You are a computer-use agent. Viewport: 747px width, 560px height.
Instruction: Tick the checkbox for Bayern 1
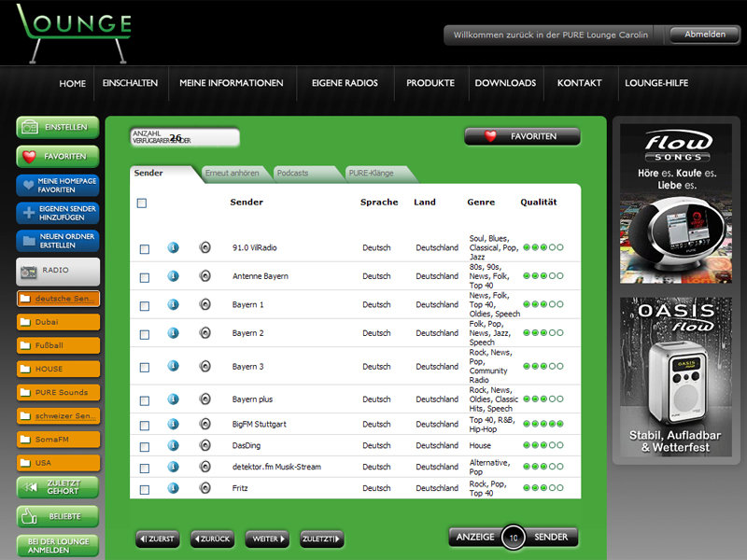pos(144,305)
